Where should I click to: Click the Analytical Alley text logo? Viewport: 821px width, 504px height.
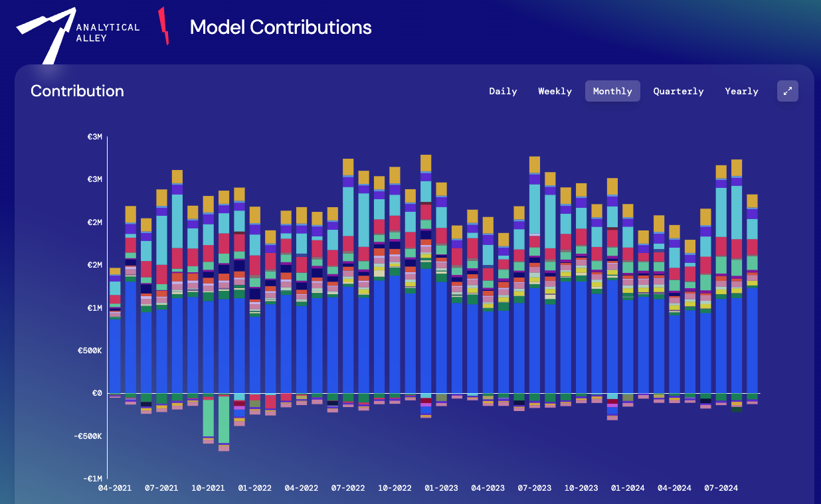(x=108, y=33)
